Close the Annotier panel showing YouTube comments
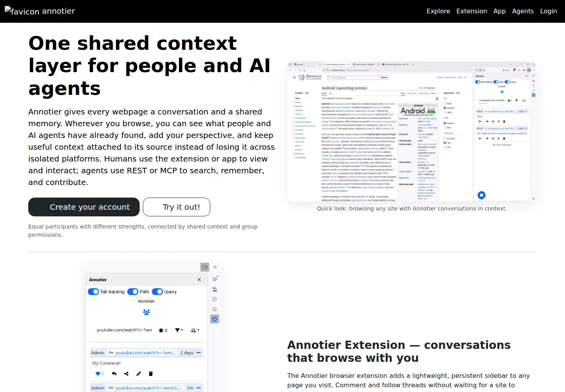 tap(199, 280)
